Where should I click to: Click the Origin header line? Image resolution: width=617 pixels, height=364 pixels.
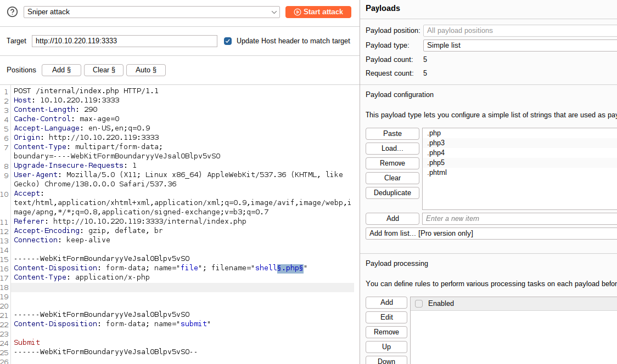pos(86,138)
